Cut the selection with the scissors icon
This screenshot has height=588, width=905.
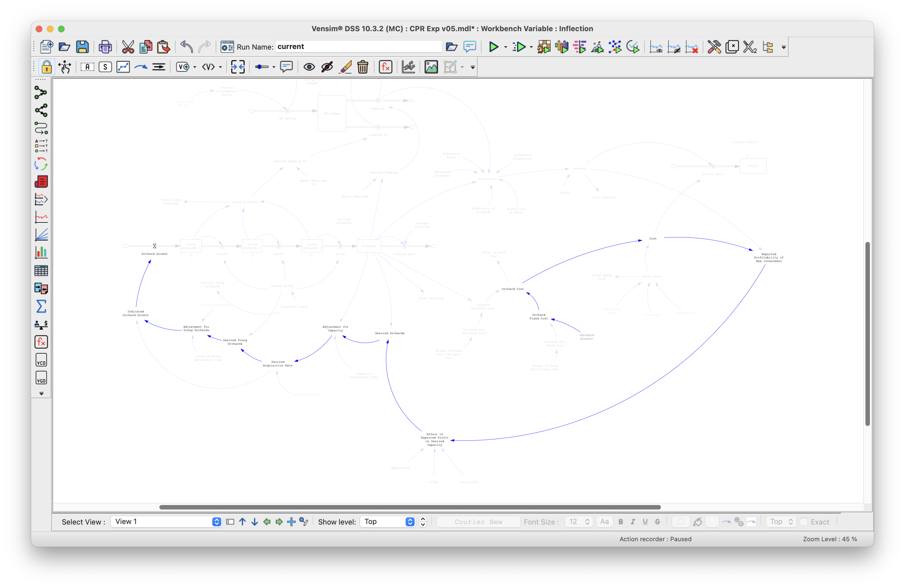[x=128, y=47]
